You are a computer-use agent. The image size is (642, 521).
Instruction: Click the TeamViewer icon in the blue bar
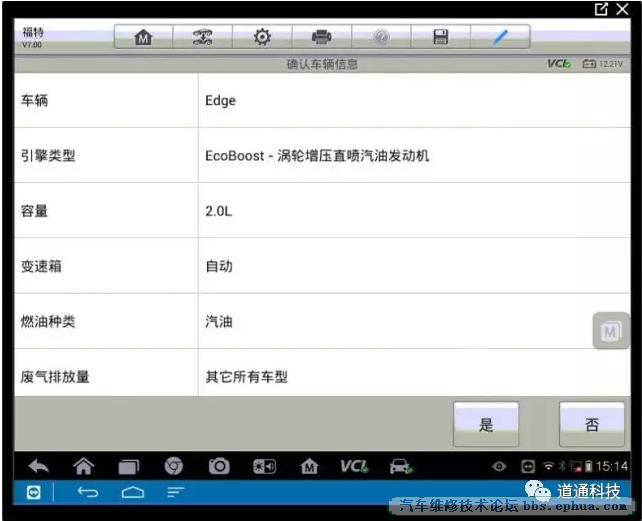pyautogui.click(x=34, y=492)
